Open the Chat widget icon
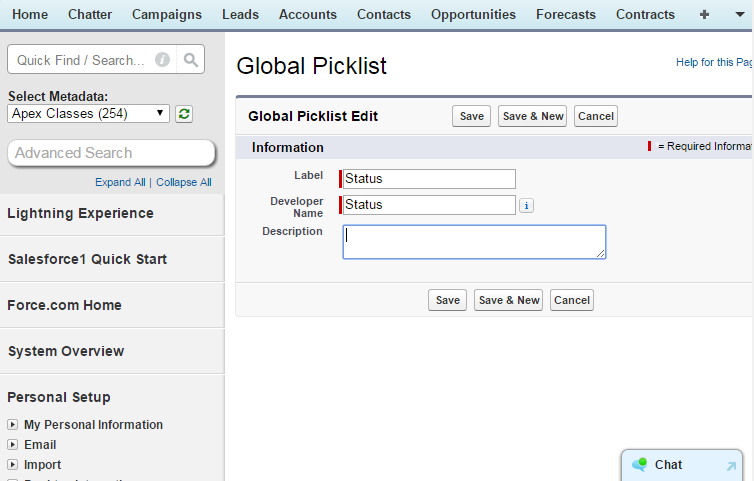754x481 pixels. [x=640, y=465]
